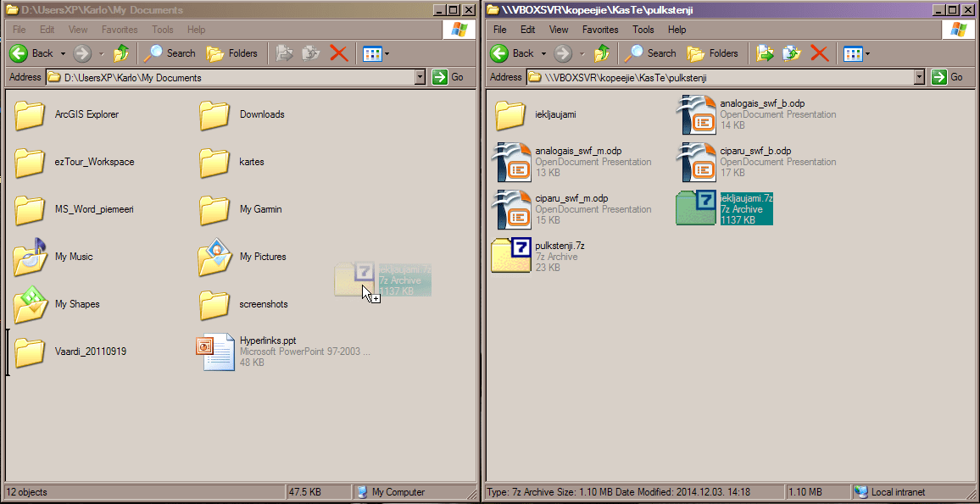Screen dimensions: 980x504
Task: Click Delete red X in pulkstenji window
Action: (820, 53)
